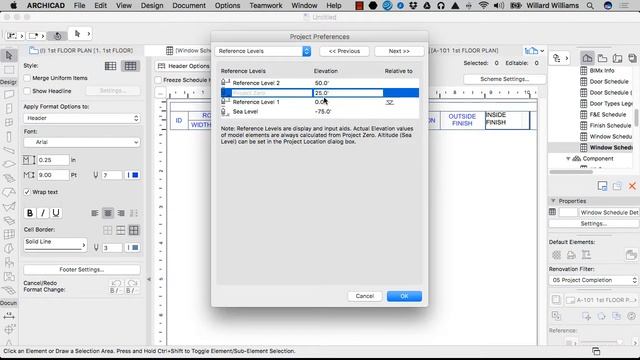Viewport: 640px width, 360px height.
Task: Open Scheme Settings
Action: point(504,79)
